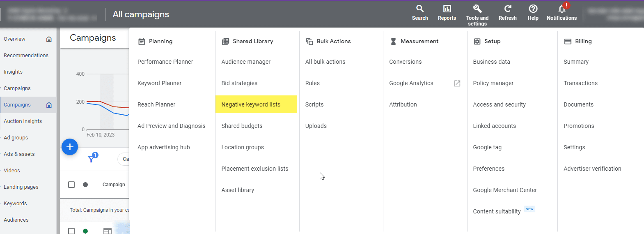Open Advertiser verification

592,169
